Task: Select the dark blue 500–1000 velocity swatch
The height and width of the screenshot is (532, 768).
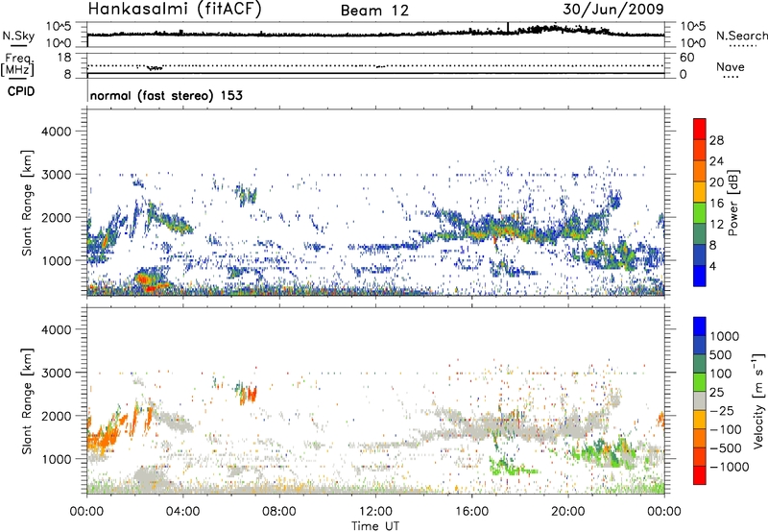Action: click(x=700, y=345)
